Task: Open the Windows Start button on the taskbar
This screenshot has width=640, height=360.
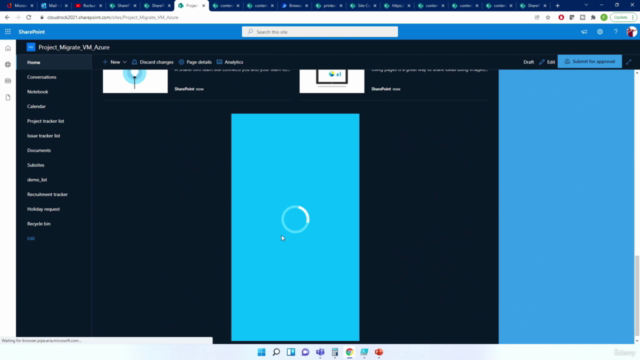Action: click(x=262, y=352)
